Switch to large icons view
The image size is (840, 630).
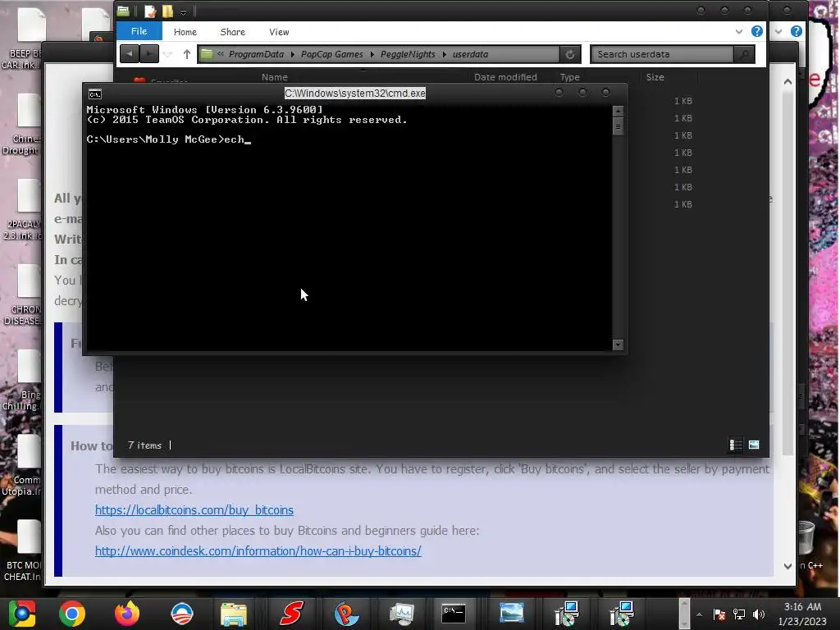(x=754, y=445)
